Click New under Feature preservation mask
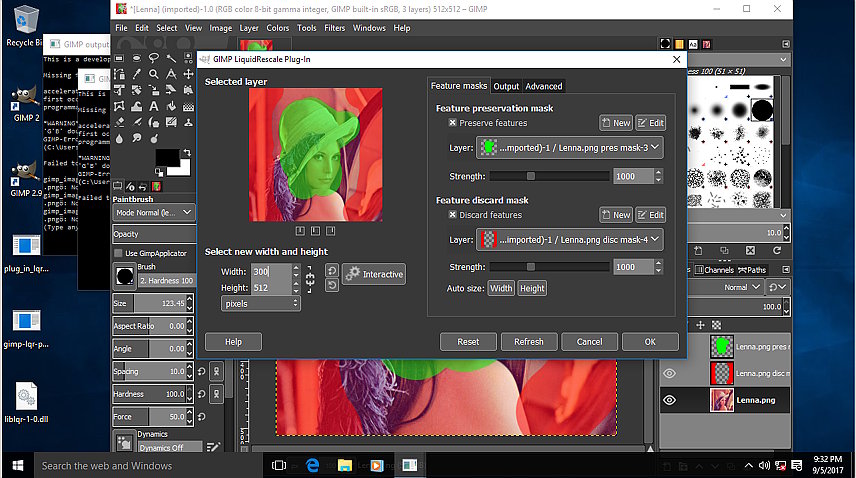 click(x=616, y=123)
